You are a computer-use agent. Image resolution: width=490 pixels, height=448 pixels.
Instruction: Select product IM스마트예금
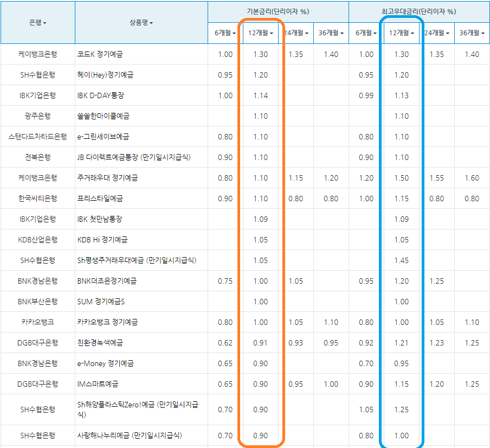98,384
